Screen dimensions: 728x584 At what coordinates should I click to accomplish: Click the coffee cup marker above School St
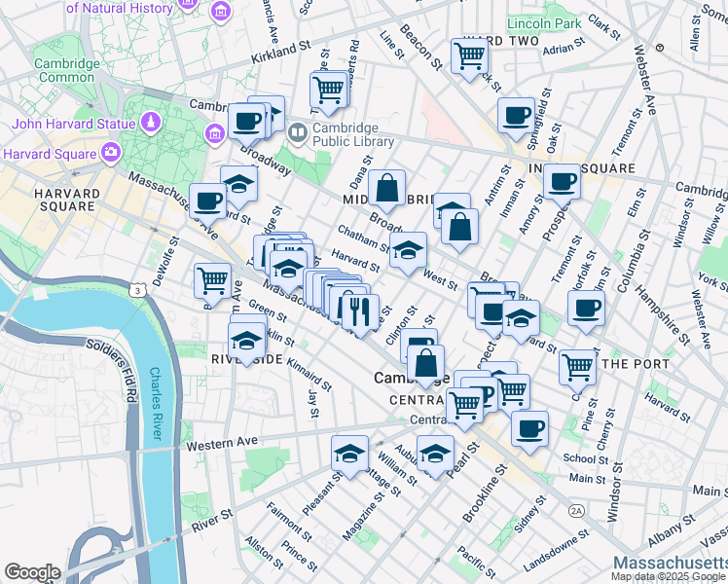pyautogui.click(x=529, y=432)
